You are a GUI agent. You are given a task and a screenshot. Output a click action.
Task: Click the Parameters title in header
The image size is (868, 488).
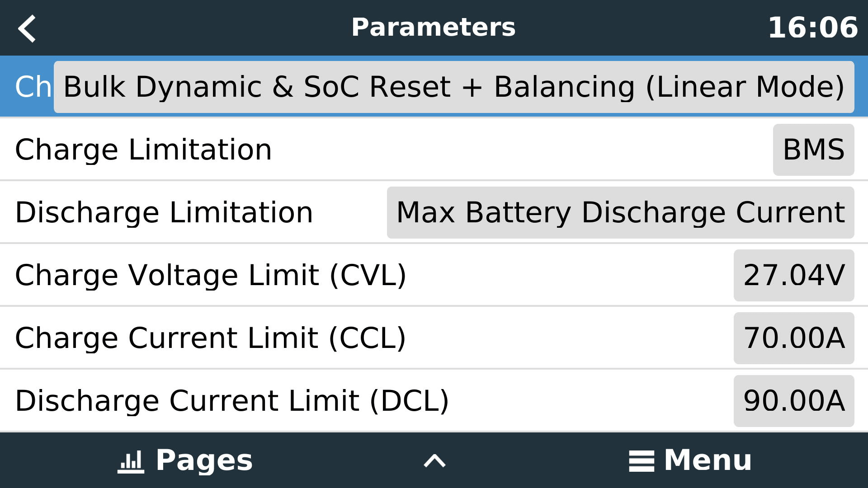pyautogui.click(x=434, y=27)
